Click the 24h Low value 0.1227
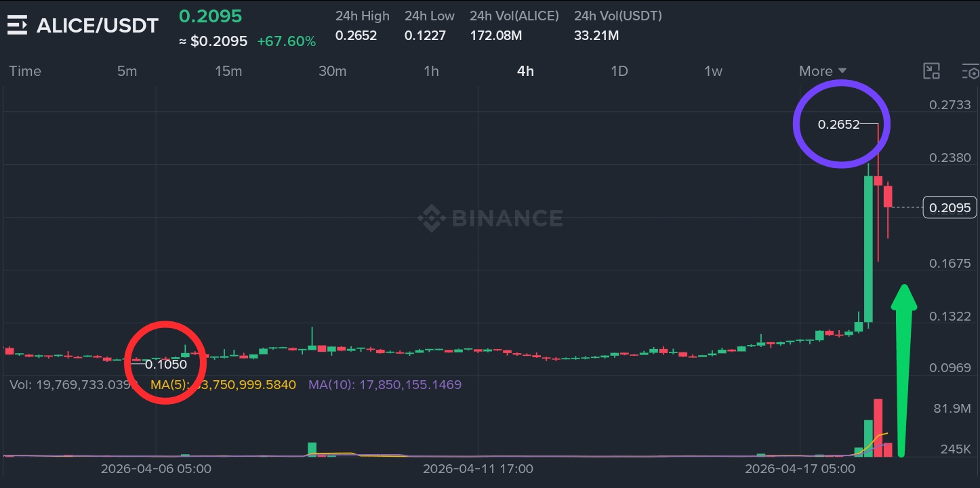980x488 pixels. click(425, 35)
